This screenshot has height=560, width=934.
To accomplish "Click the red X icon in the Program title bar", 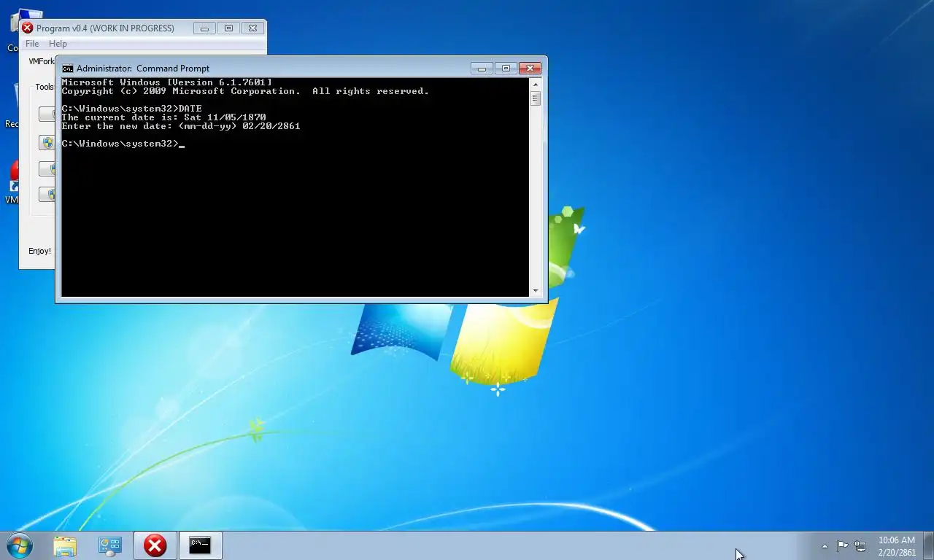I will click(x=27, y=28).
